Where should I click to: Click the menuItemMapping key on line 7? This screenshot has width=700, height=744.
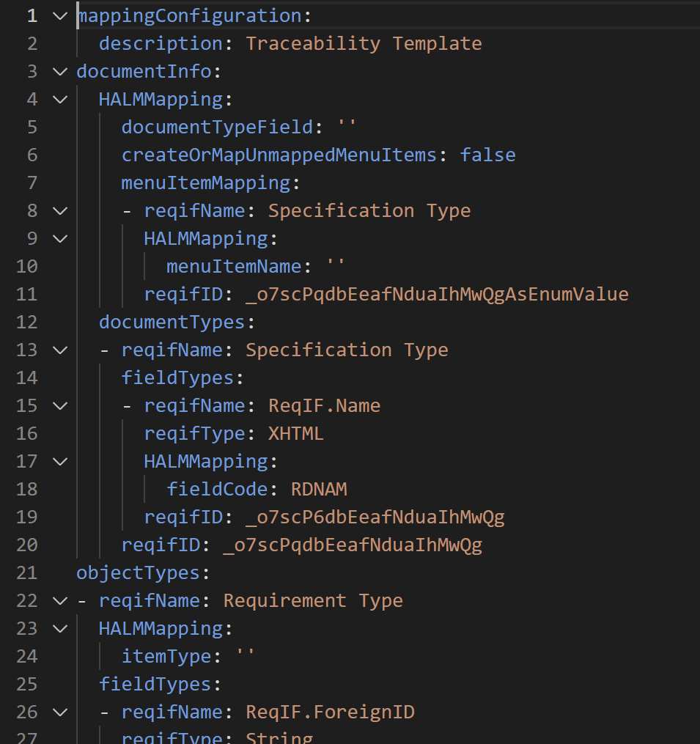pyautogui.click(x=205, y=183)
